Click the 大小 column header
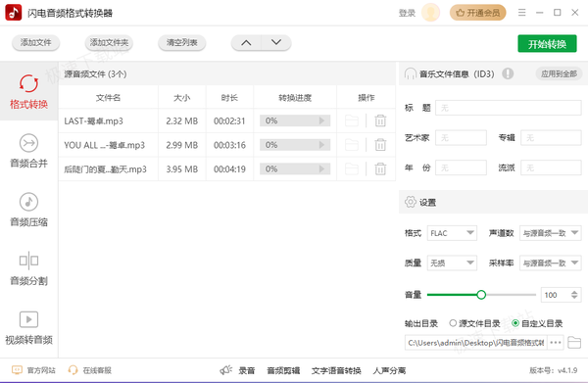Screen dimensions: 588x383 point(182,98)
